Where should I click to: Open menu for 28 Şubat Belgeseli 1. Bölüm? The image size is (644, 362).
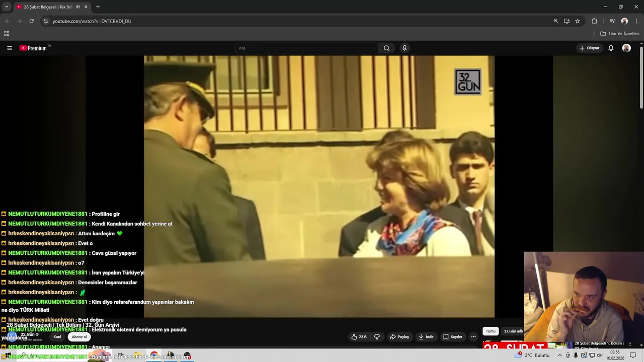(630, 344)
